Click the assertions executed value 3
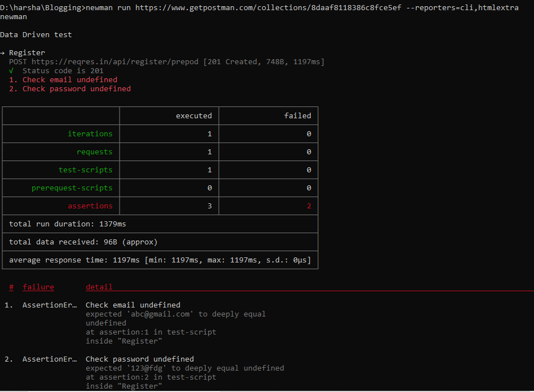Viewport: 534px width, 392px height. 209,206
